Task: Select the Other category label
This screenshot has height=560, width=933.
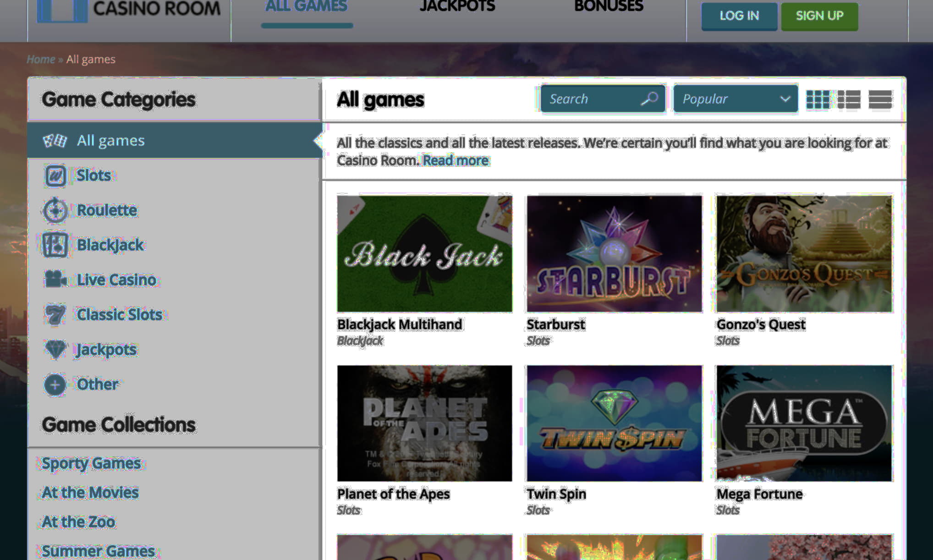Action: pos(97,384)
